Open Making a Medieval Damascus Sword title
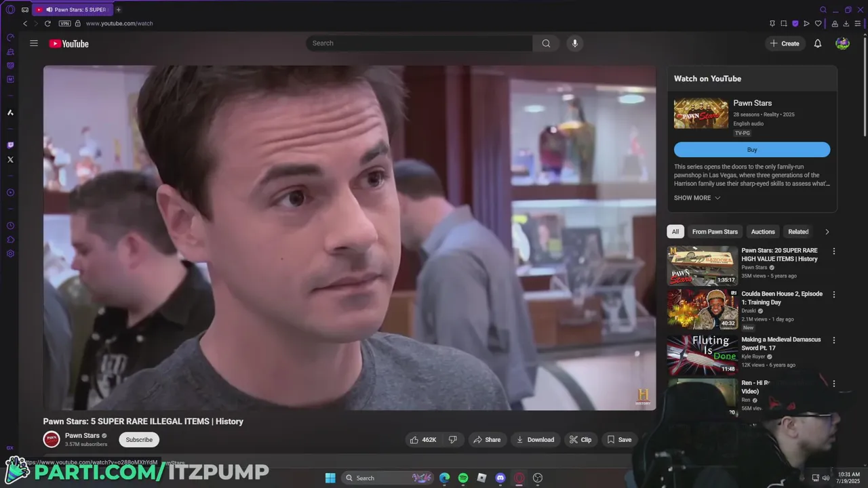The image size is (868, 488). pos(781,344)
